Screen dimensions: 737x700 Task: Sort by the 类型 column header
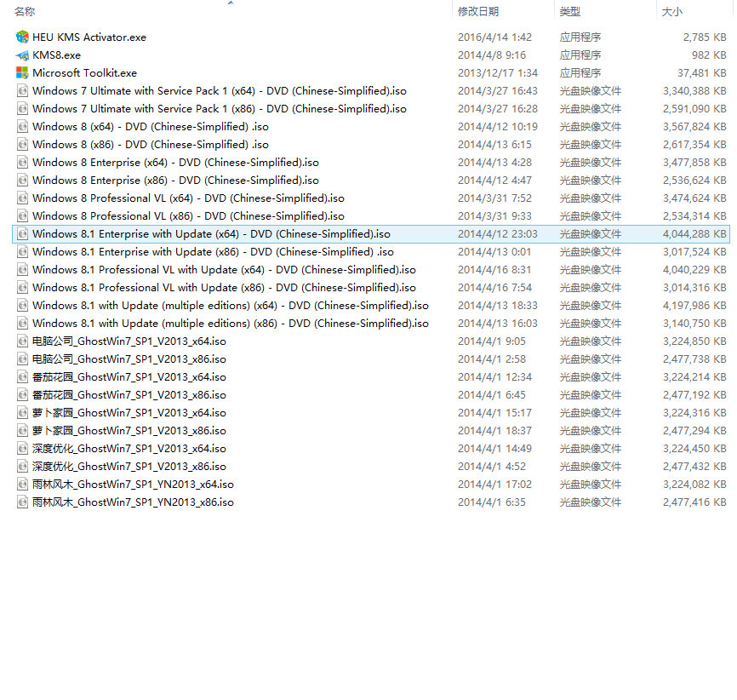click(x=569, y=11)
